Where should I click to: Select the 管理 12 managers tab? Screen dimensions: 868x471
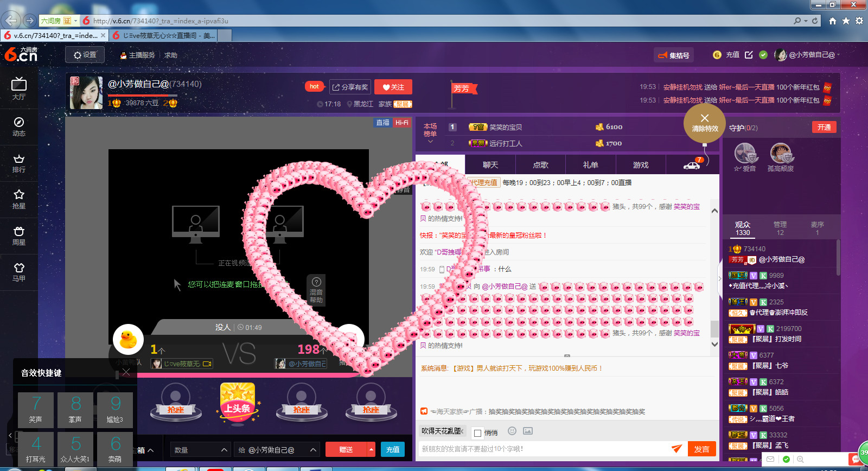click(780, 228)
